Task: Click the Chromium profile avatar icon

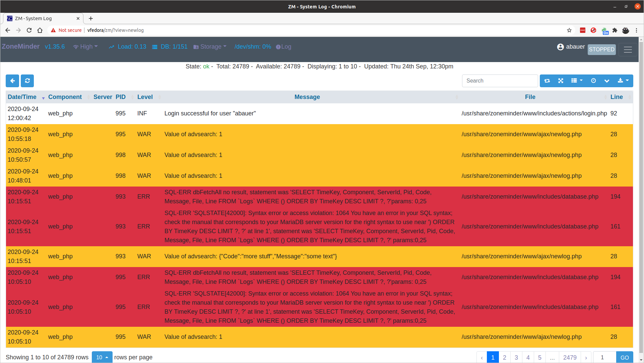Action: [x=626, y=30]
